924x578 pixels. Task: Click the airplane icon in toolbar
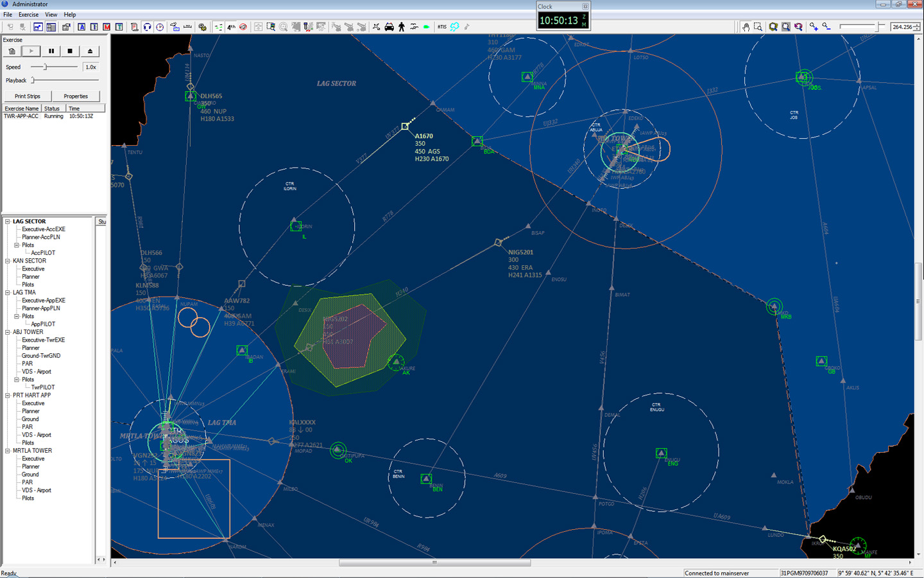click(376, 27)
